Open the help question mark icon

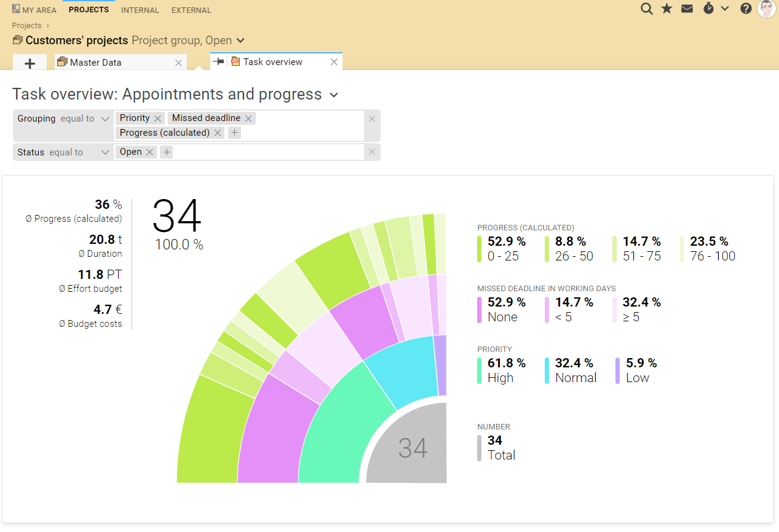tap(746, 9)
